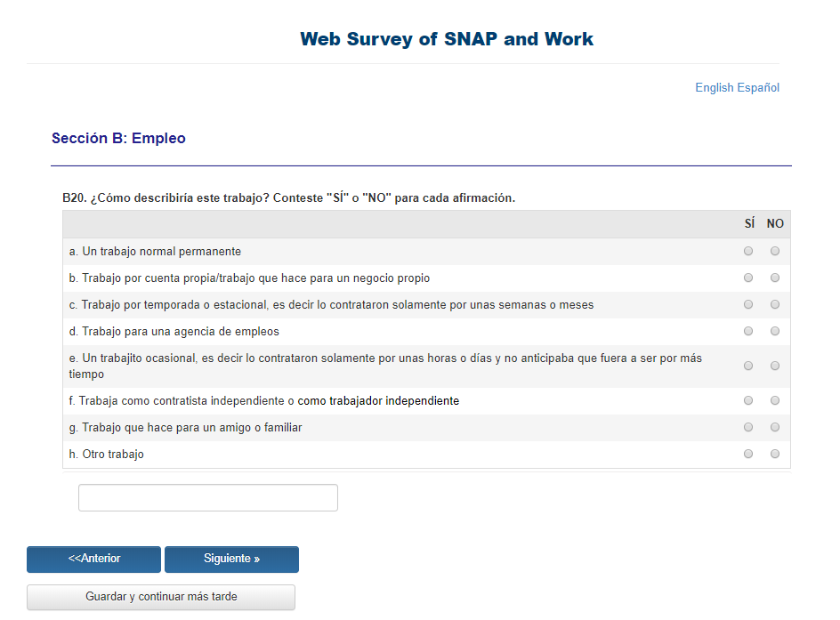Image resolution: width=840 pixels, height=620 pixels.
Task: Choose NO for 'contratista independiente' row
Action: [775, 401]
